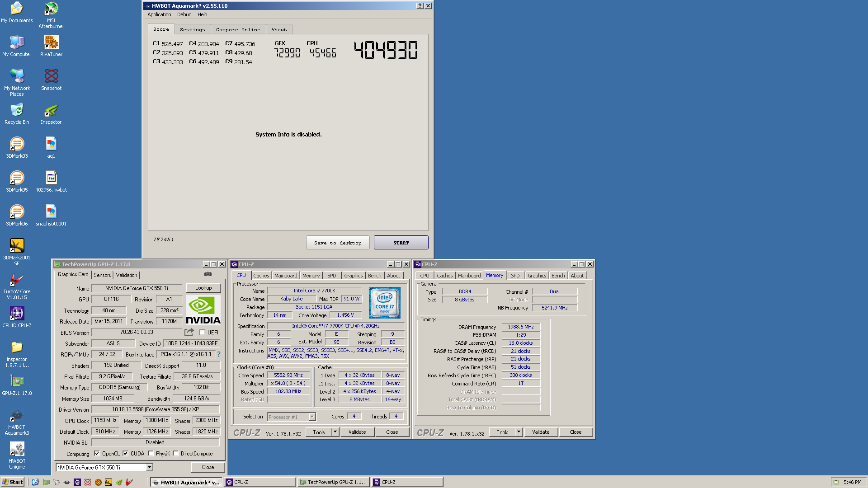Open MSI Afterburner desktop icon
Viewport: 868px width, 488px height.
point(51,15)
